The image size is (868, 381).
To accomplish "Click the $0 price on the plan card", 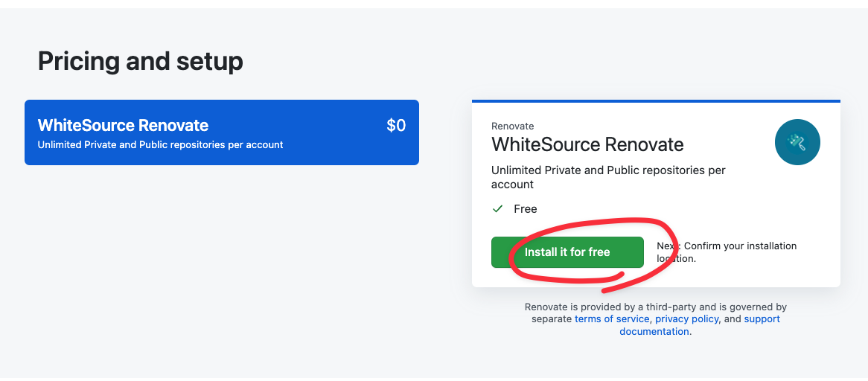I will 396,126.
